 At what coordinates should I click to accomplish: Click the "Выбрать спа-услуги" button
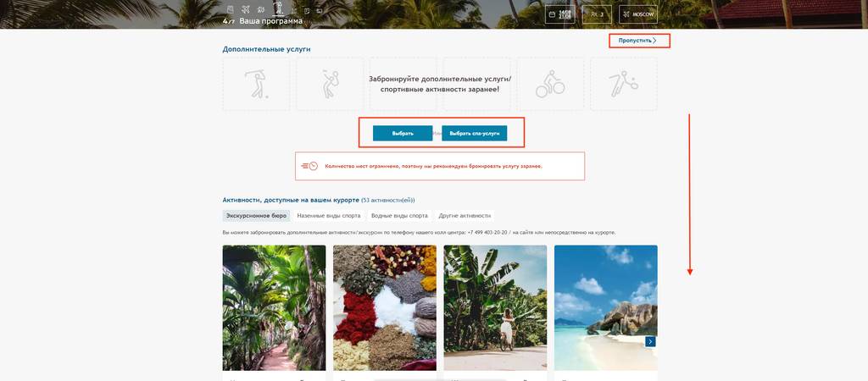click(475, 133)
